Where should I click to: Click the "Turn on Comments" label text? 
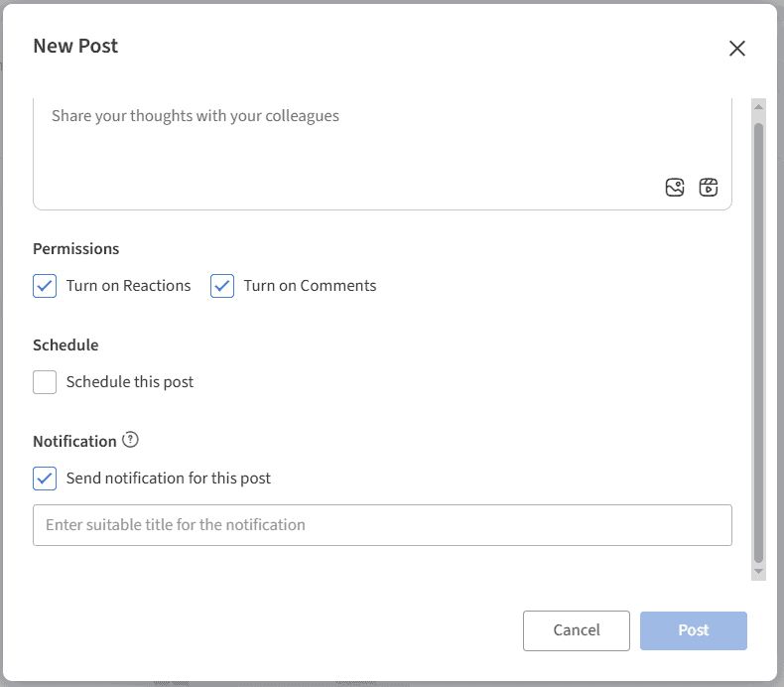[310, 286]
